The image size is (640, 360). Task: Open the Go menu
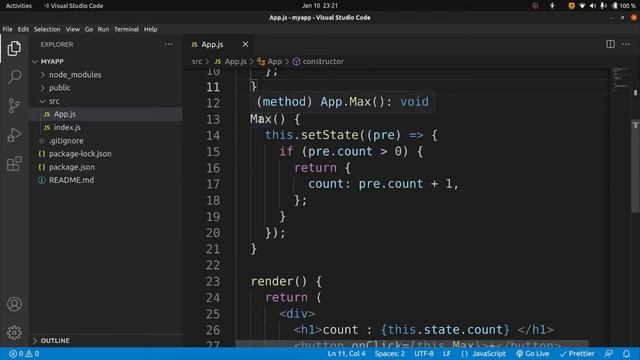click(x=89, y=29)
